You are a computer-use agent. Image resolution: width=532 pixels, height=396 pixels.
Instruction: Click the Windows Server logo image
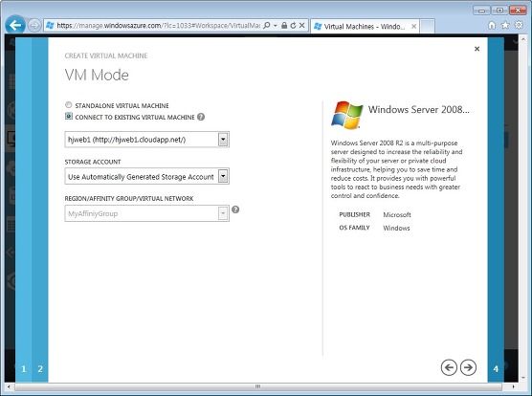[x=346, y=115]
